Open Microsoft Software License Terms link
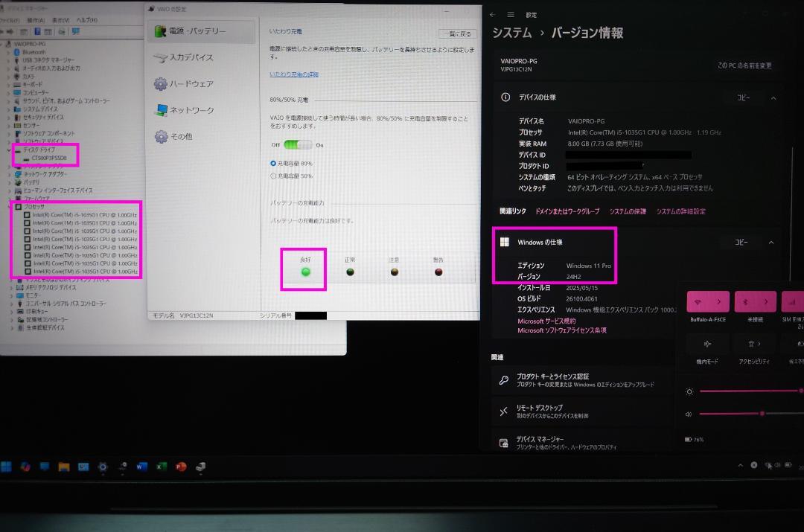 click(562, 330)
